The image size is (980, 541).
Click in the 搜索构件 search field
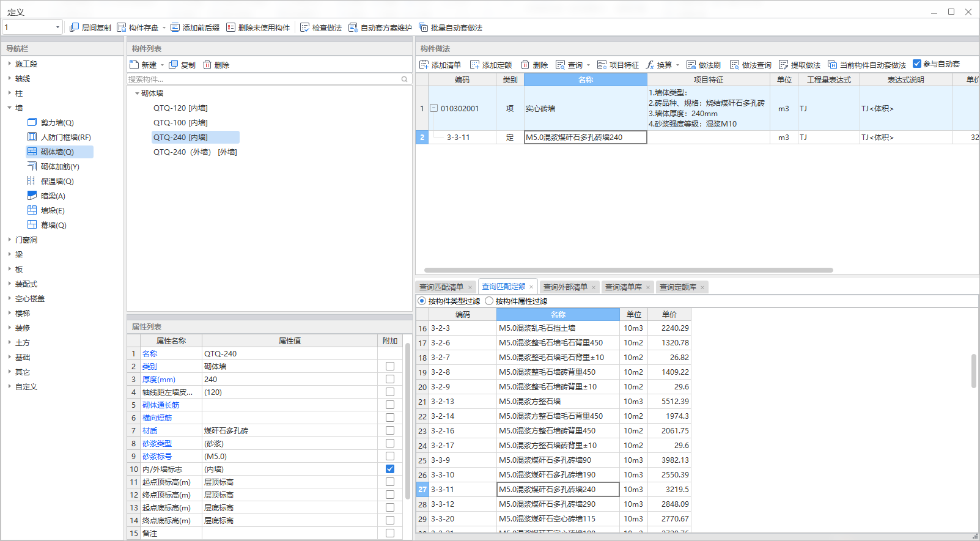point(263,79)
